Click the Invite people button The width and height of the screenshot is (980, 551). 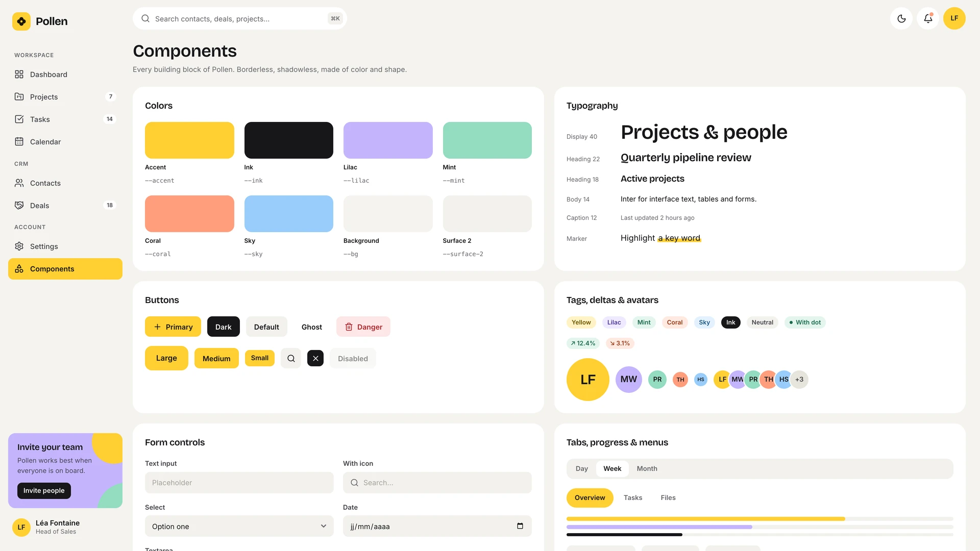(x=44, y=491)
